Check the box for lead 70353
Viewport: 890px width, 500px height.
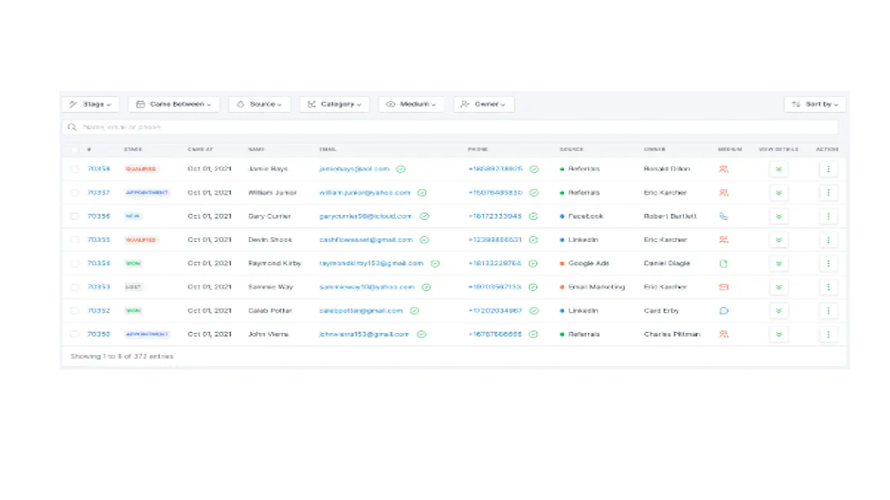pos(74,287)
